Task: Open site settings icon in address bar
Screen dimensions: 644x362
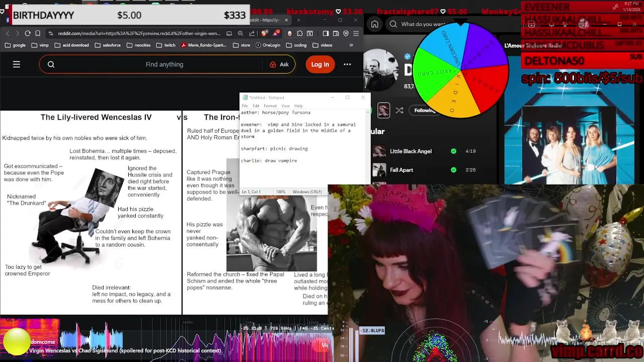Action: click(x=51, y=34)
